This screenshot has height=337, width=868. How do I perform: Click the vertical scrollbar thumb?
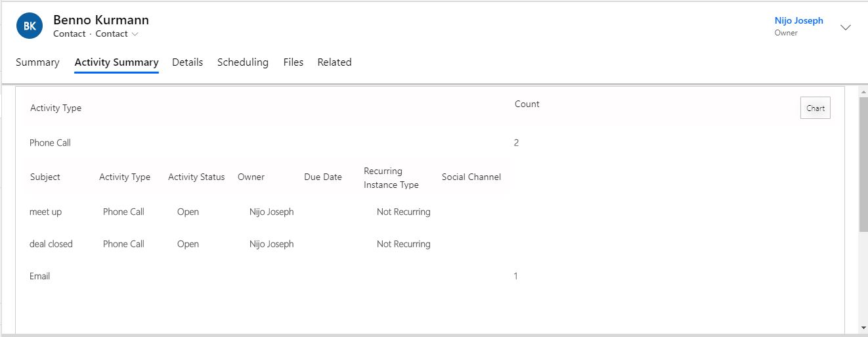coord(863,164)
